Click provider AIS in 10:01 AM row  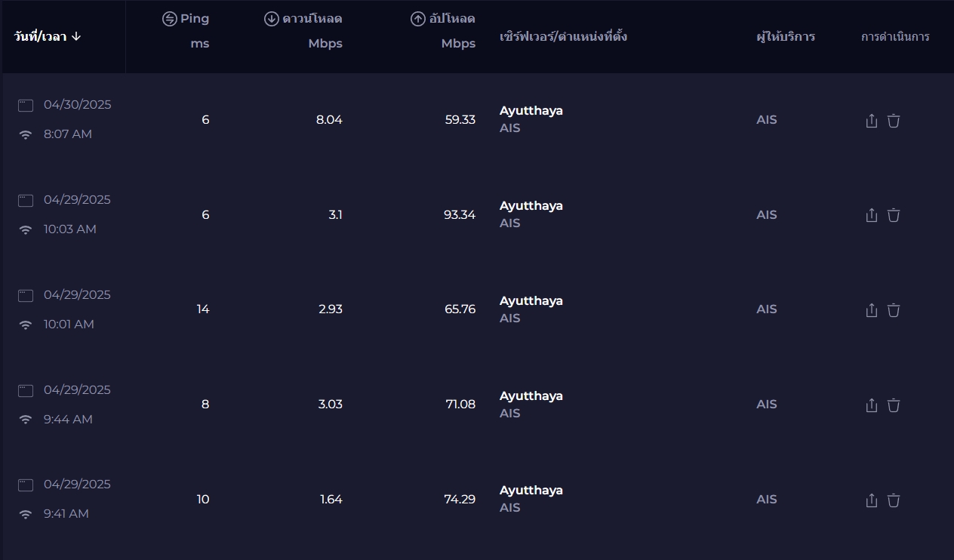767,309
